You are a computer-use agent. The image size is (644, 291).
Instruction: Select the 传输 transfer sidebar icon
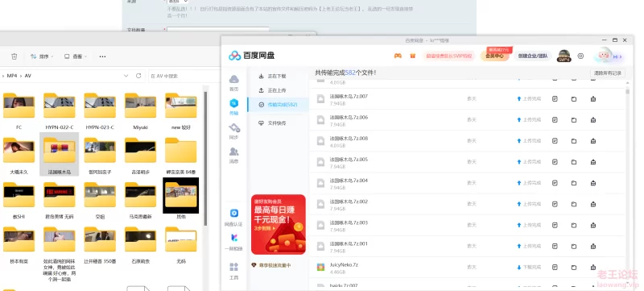233,106
